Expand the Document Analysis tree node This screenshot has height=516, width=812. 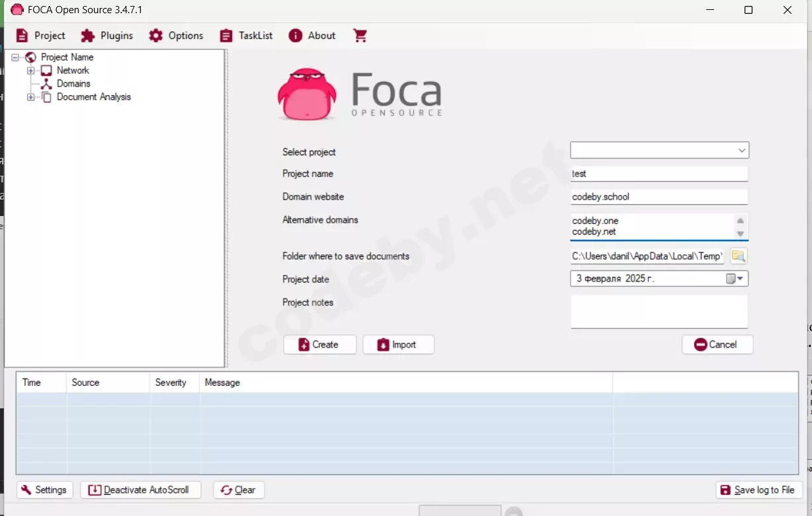(x=31, y=97)
